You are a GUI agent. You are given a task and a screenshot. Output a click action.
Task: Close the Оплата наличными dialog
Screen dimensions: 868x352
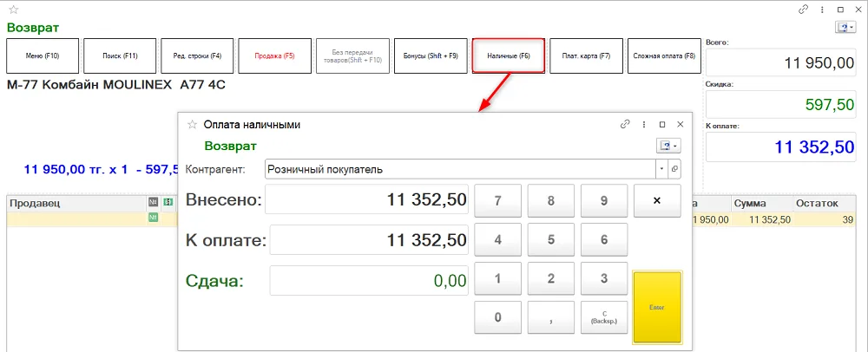(x=681, y=124)
